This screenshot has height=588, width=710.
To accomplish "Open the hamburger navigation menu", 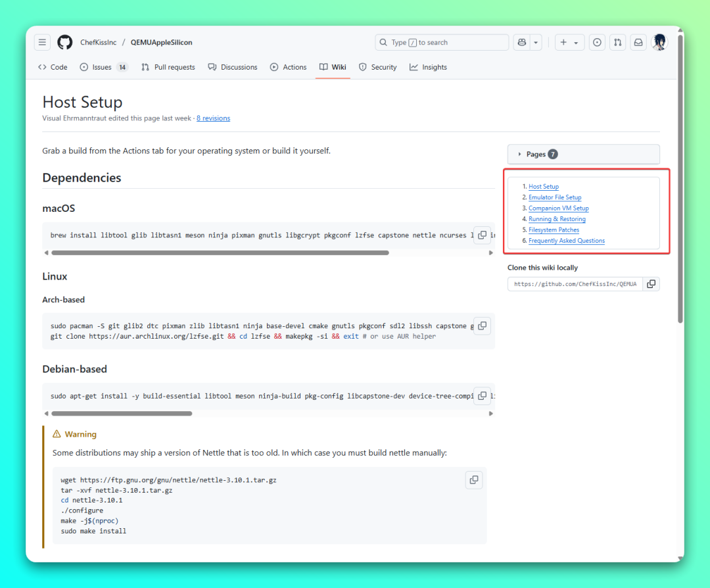I will pyautogui.click(x=43, y=42).
